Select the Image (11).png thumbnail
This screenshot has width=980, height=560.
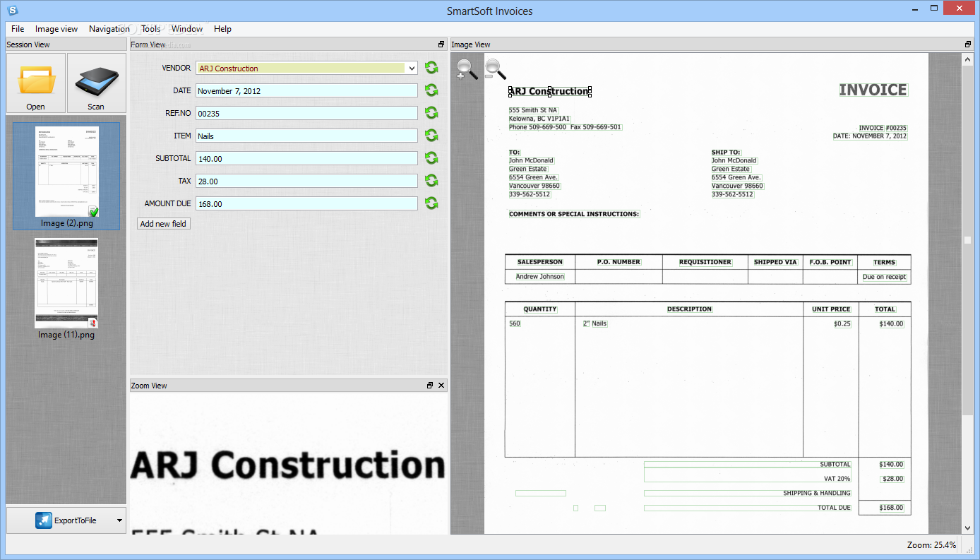[66, 289]
